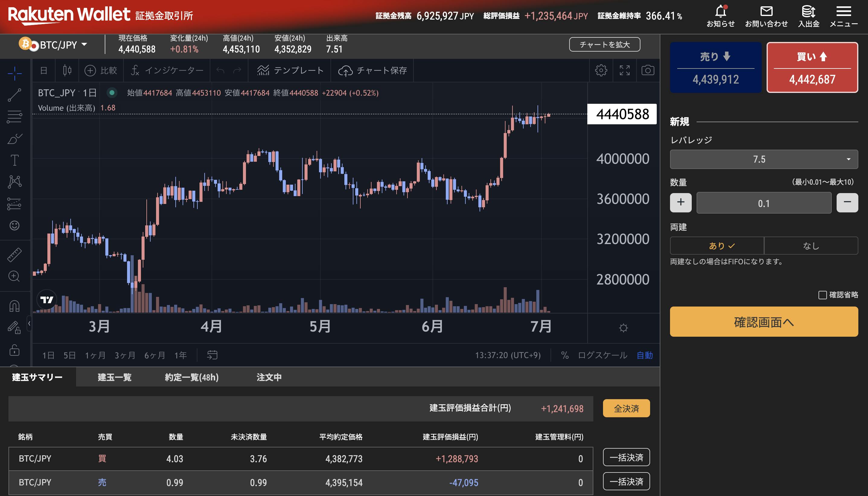Image resolution: width=868 pixels, height=496 pixels.
Task: Take a chart snapshot with the camera icon
Action: click(648, 71)
